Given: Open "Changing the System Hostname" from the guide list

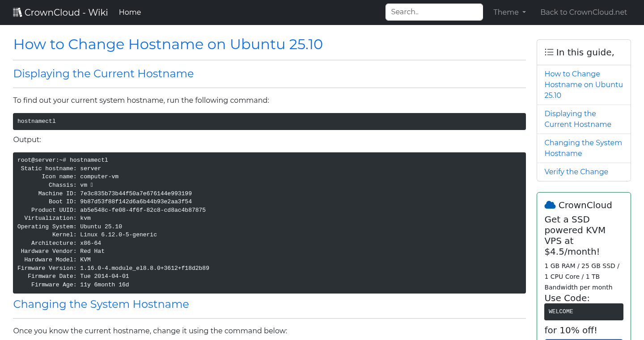Looking at the screenshot, I should coord(583,148).
